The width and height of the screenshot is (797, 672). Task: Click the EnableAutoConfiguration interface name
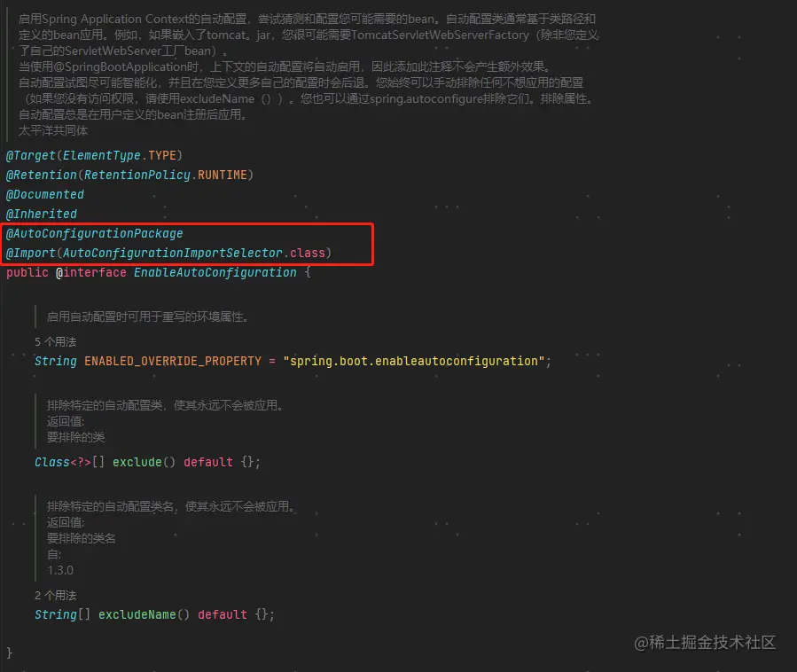point(215,273)
